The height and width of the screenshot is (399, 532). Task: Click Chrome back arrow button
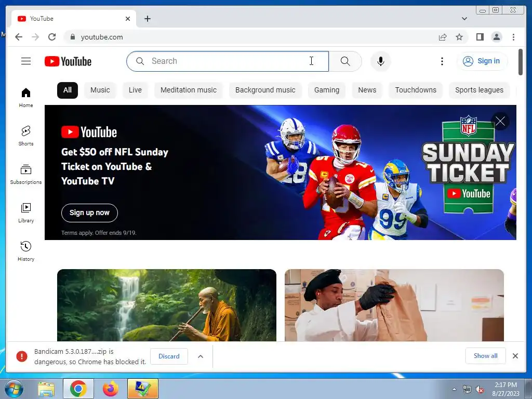[19, 37]
